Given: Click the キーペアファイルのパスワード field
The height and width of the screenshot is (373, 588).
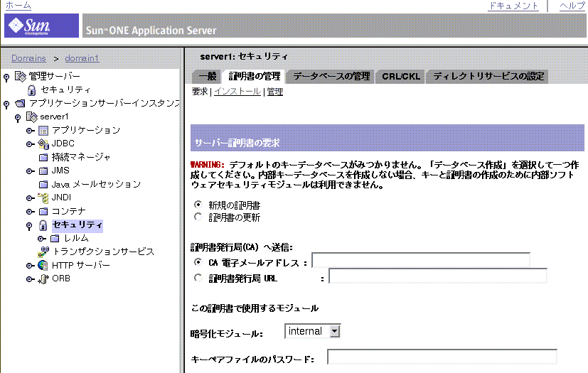Looking at the screenshot, I should (x=442, y=357).
